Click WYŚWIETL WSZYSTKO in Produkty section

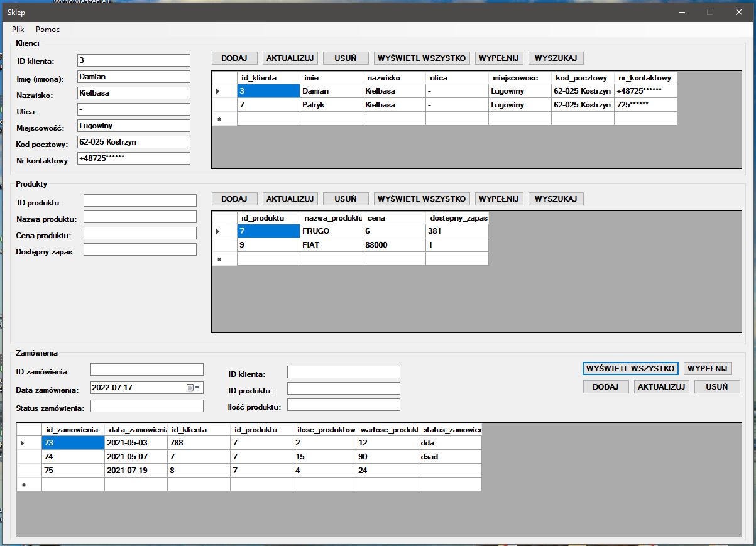tap(422, 199)
